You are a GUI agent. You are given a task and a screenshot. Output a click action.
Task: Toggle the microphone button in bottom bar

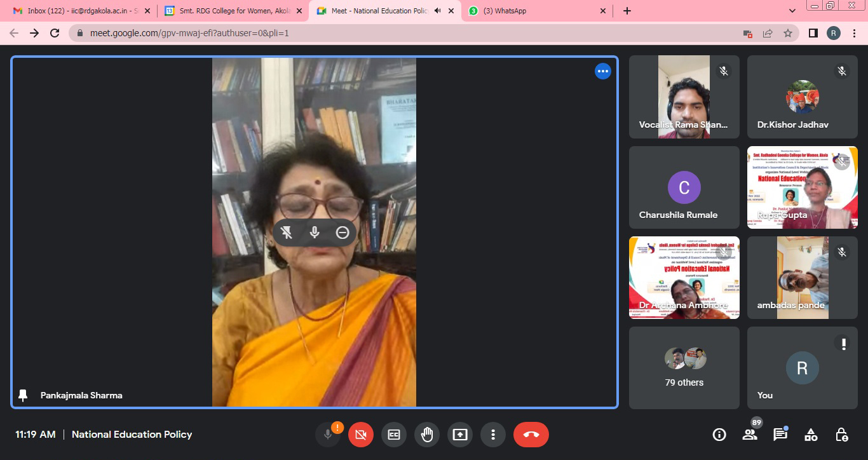click(328, 435)
